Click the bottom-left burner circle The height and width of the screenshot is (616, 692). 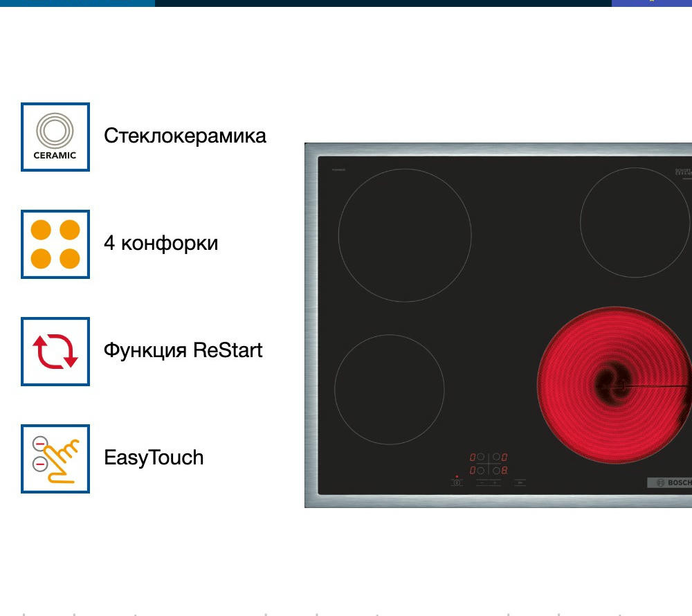coord(390,390)
